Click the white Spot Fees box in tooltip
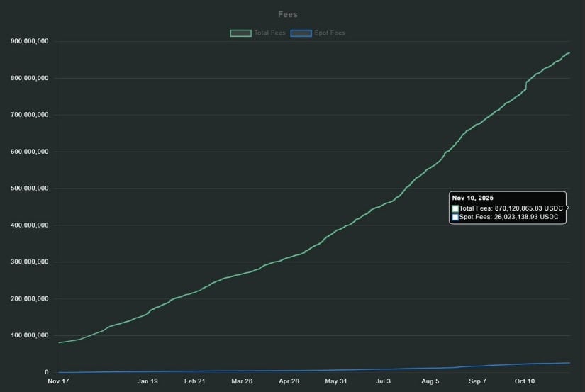Viewport: 585px width, 392px height. 455,217
